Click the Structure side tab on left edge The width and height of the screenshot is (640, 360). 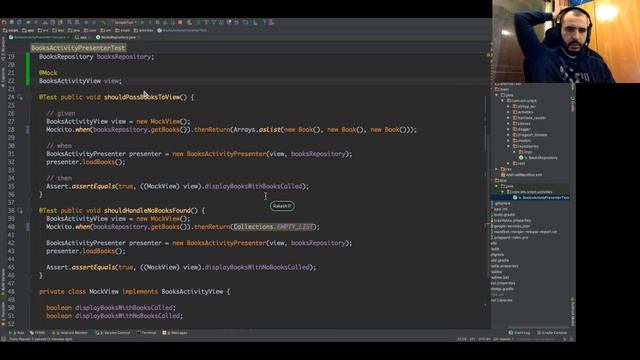[2, 49]
